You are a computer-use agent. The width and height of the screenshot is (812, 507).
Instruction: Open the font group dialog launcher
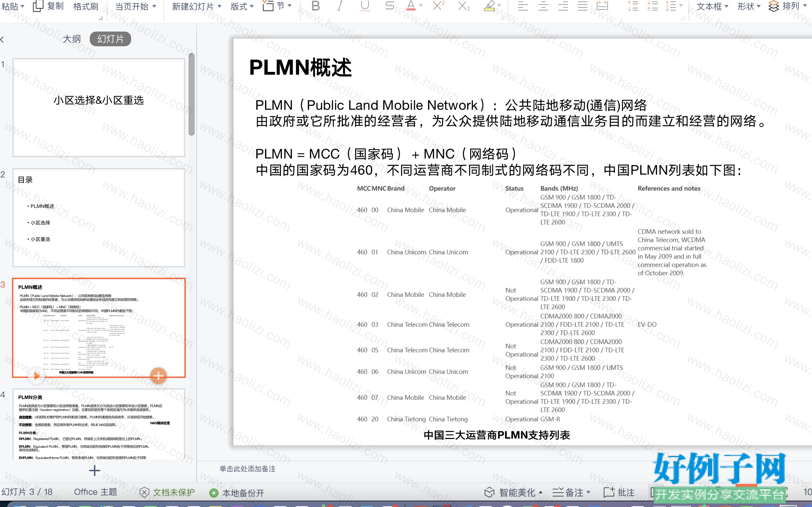tap(502, 18)
